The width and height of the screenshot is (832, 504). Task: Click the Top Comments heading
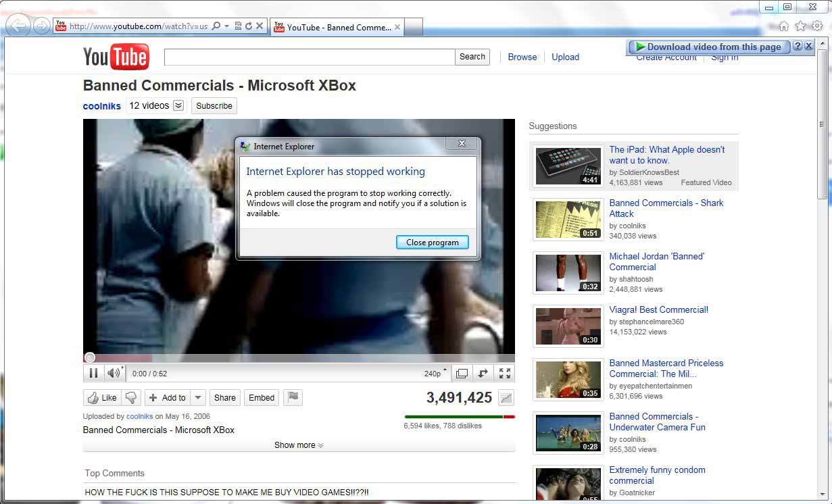[114, 473]
